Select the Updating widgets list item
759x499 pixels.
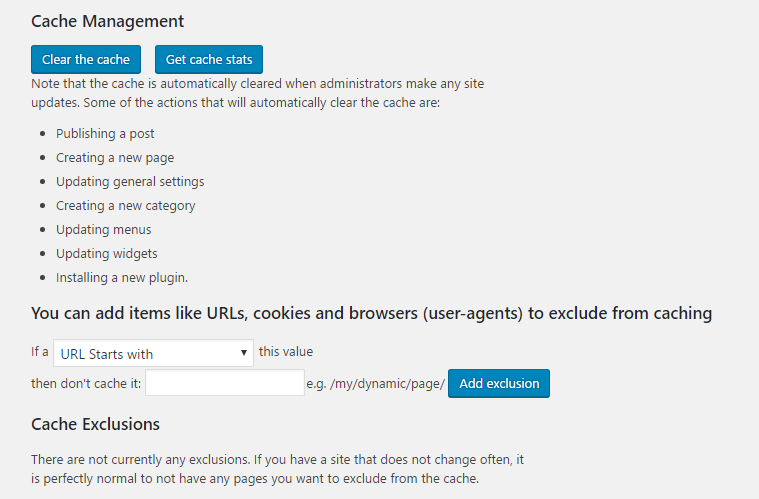(x=106, y=254)
